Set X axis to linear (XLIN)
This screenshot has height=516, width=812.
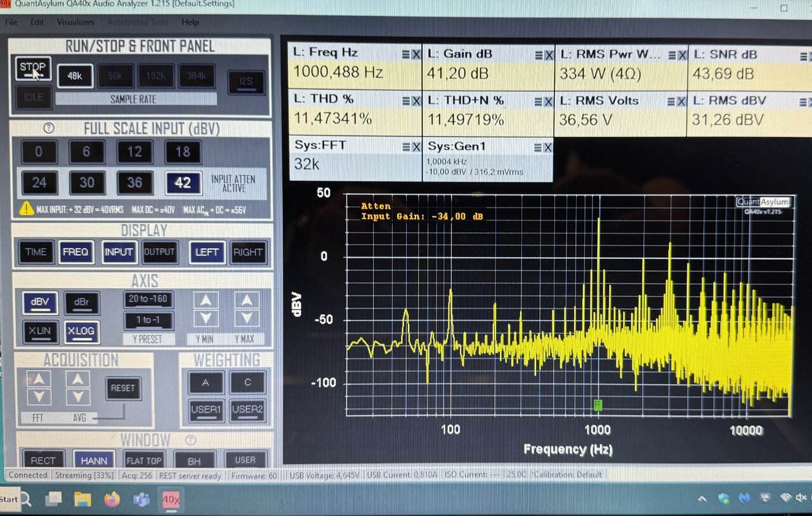[40, 332]
